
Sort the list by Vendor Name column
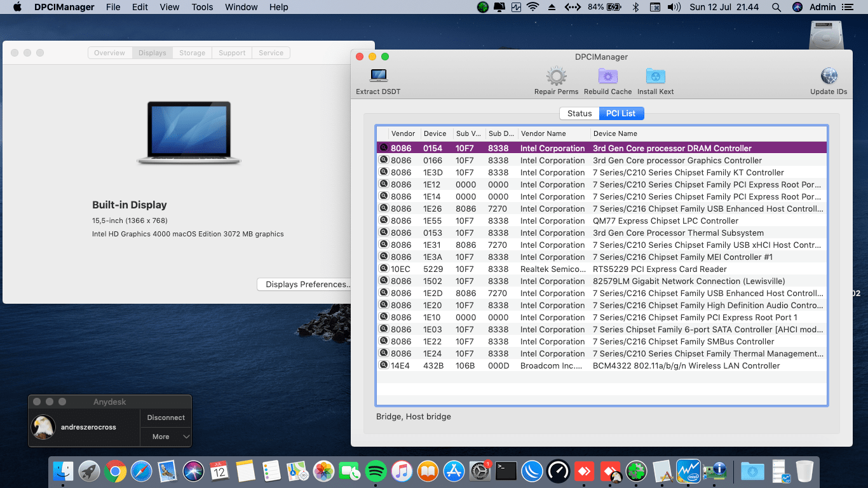click(x=543, y=133)
